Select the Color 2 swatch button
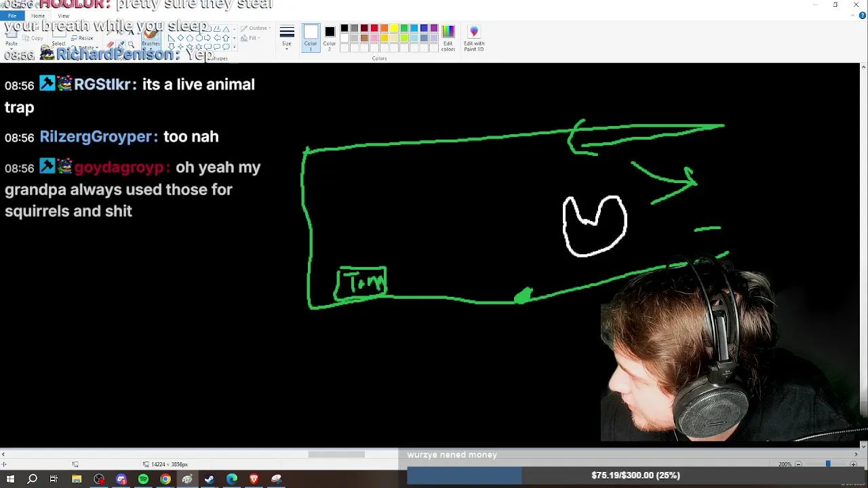The image size is (868, 488). click(x=330, y=38)
